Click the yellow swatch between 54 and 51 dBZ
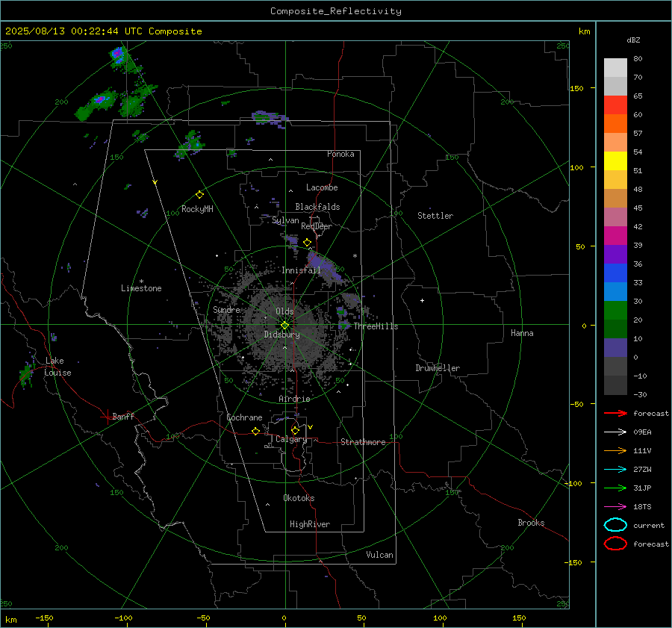The height and width of the screenshot is (628, 672). [x=615, y=161]
